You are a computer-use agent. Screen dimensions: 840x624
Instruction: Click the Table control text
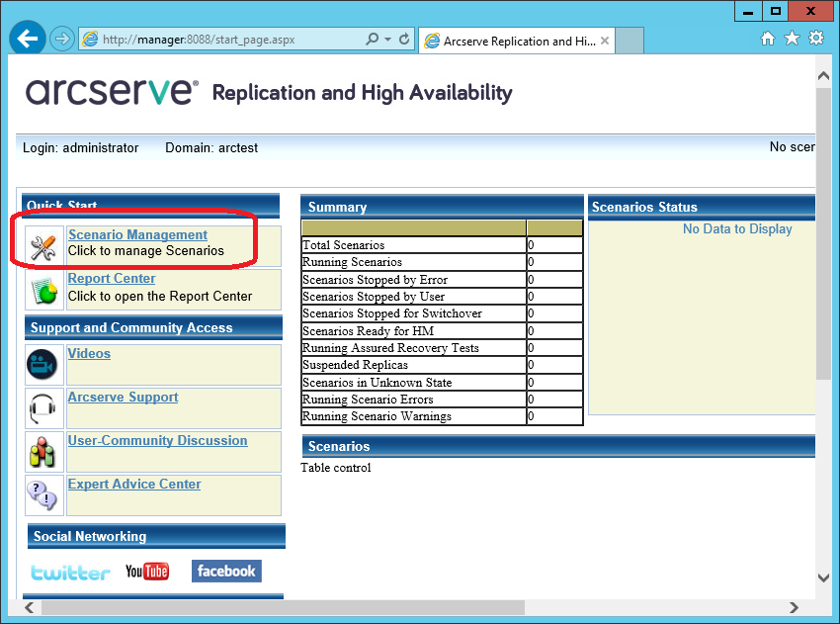pyautogui.click(x=335, y=468)
